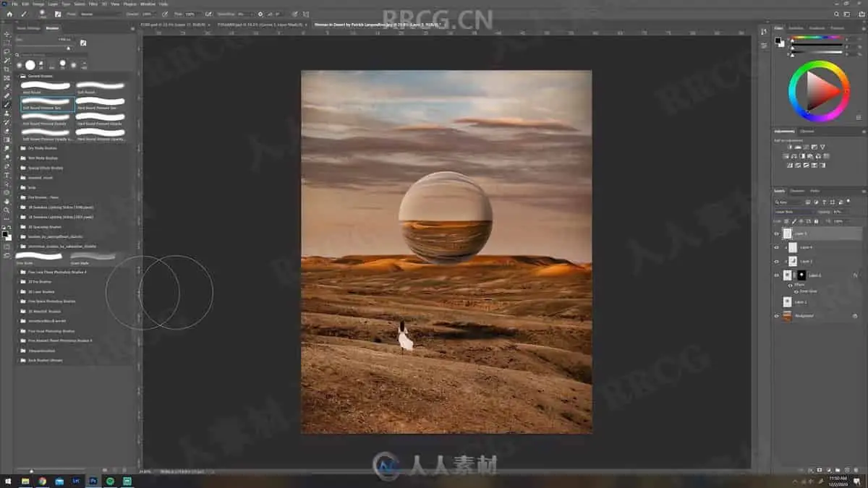The height and width of the screenshot is (488, 868).
Task: Switch to the Brush Settings tab
Action: (29, 28)
